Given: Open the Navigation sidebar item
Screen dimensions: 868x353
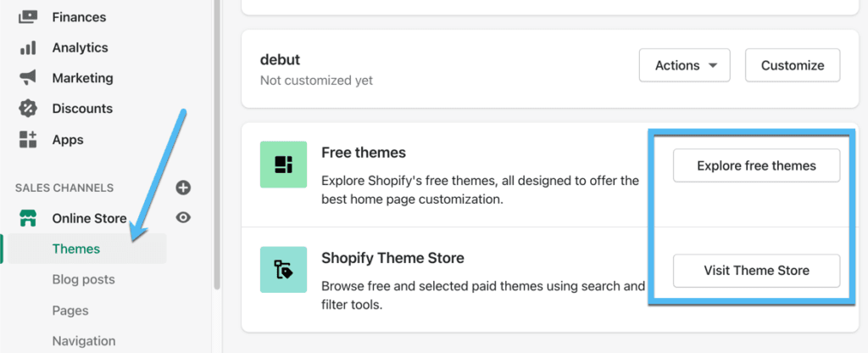Looking at the screenshot, I should 84,341.
